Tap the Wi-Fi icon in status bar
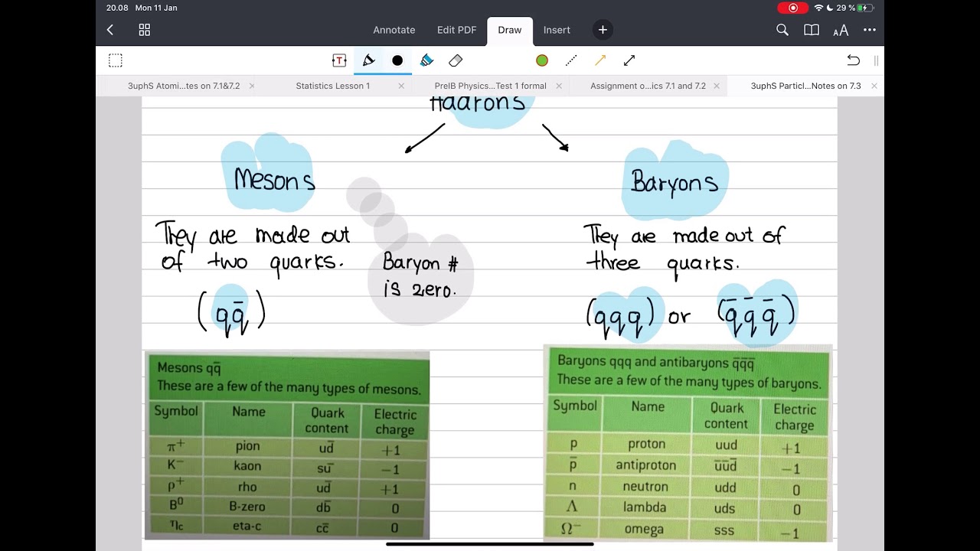This screenshot has width=980, height=551. pyautogui.click(x=818, y=8)
